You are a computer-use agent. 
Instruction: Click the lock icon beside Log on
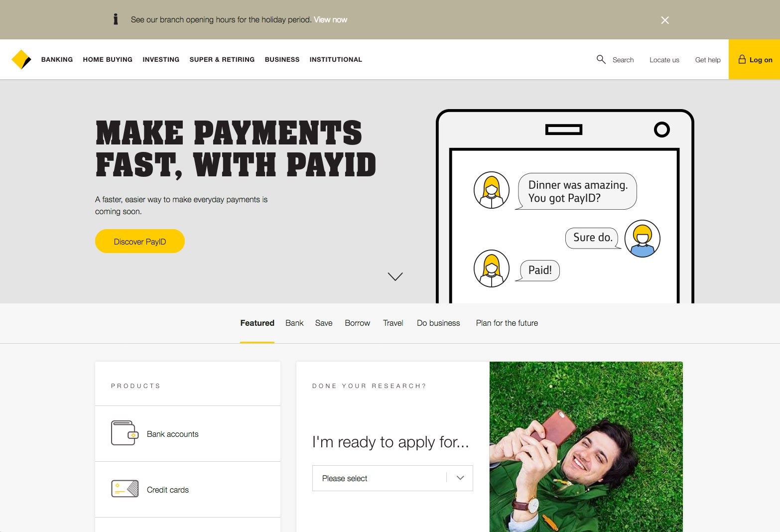coord(742,59)
